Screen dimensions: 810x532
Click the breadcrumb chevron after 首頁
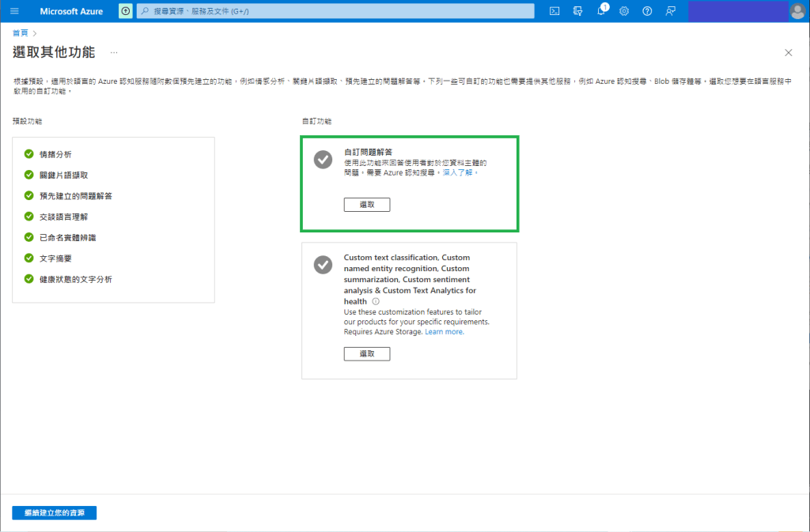click(35, 32)
